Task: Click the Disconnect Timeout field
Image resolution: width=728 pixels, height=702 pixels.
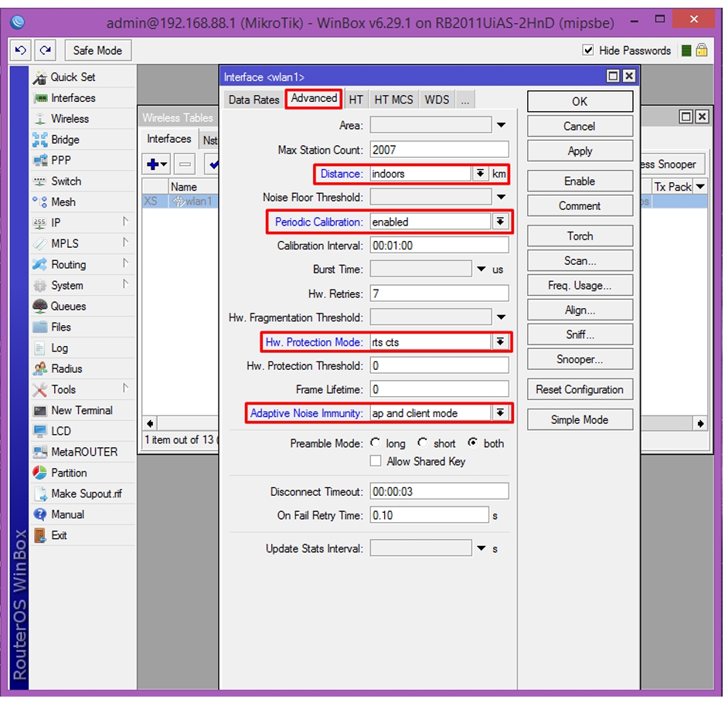Action: click(x=439, y=491)
